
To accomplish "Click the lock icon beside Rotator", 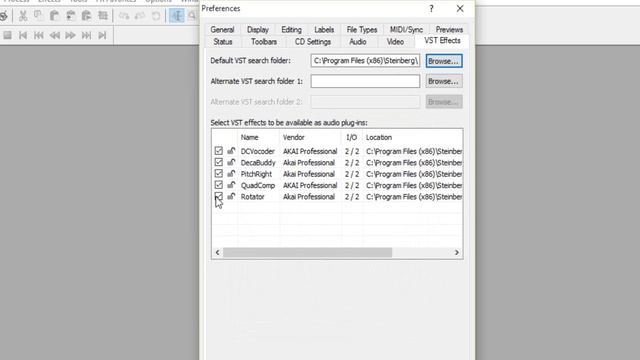I will coord(231,196).
